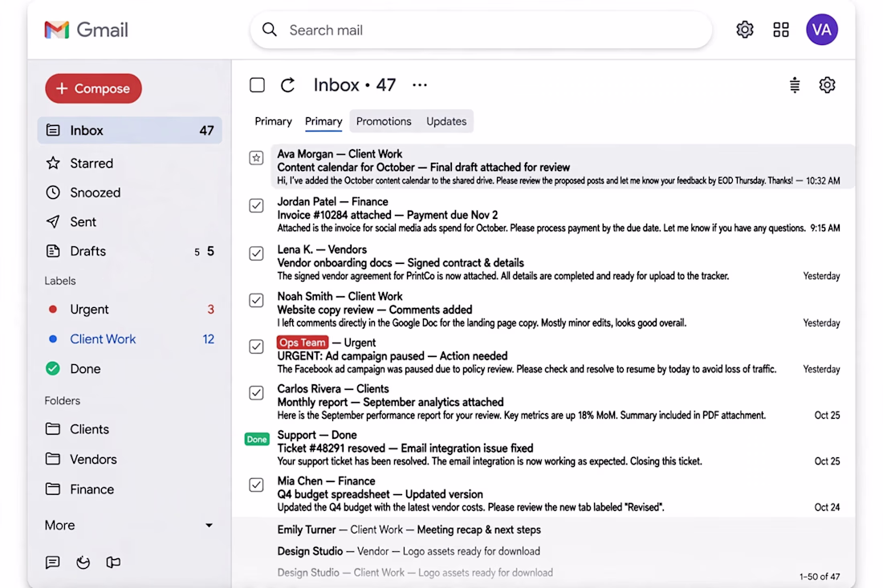Image resolution: width=883 pixels, height=588 pixels.
Task: Open the VA account avatar
Action: pyautogui.click(x=822, y=29)
